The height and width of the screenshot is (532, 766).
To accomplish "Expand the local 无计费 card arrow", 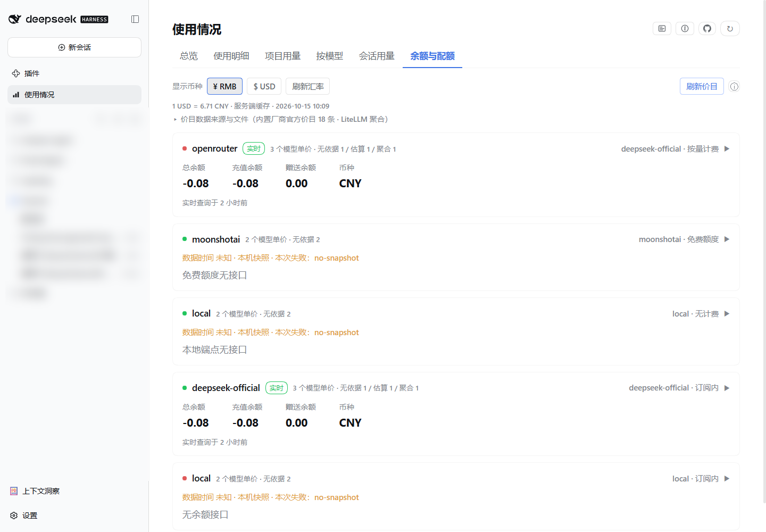I will [727, 314].
